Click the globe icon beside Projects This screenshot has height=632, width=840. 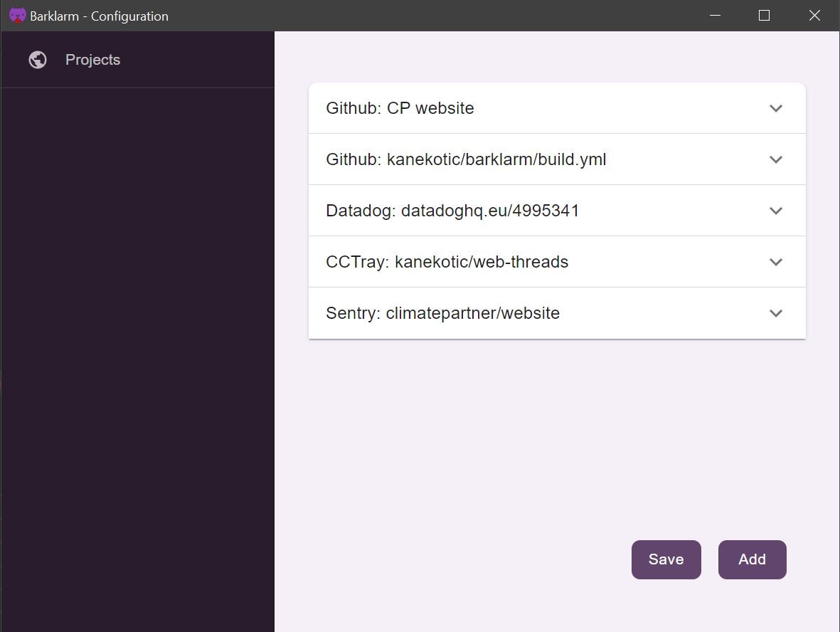pyautogui.click(x=38, y=60)
